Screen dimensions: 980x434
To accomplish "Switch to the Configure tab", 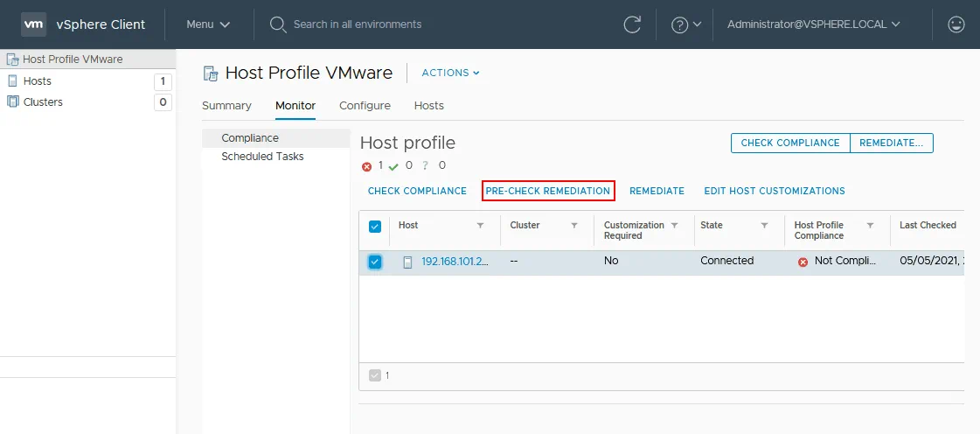I will tap(365, 106).
